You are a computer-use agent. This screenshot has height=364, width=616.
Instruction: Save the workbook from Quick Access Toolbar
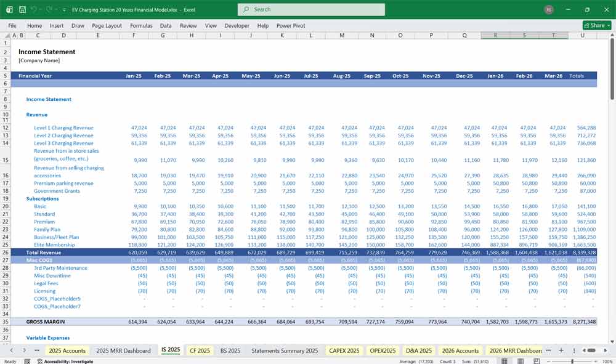tap(22, 9)
